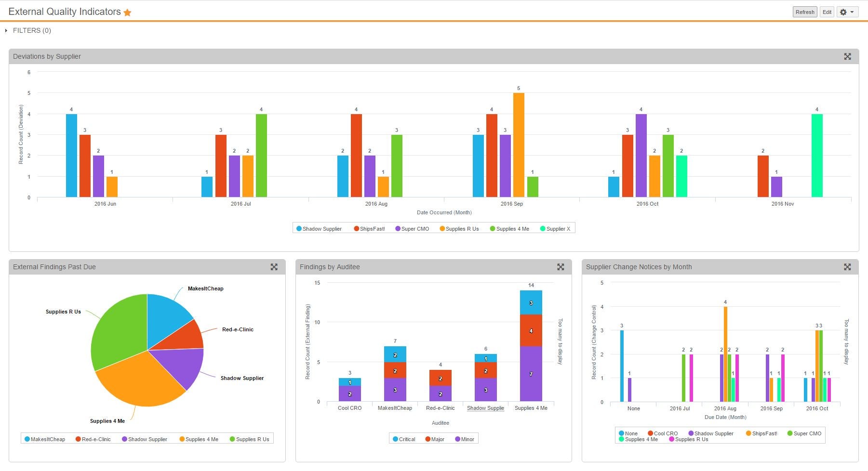This screenshot has height=471, width=868.
Task: Click the Minor segment of Supplies 4 Me bar
Action: click(531, 374)
